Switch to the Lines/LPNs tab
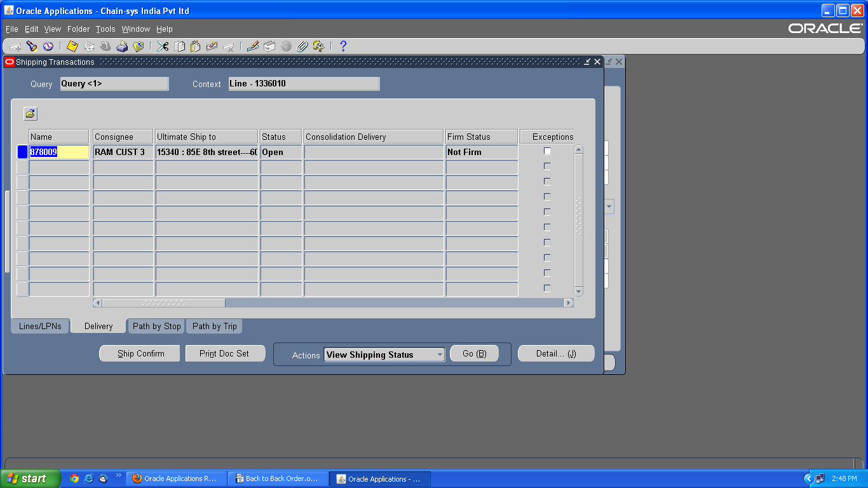 [40, 326]
